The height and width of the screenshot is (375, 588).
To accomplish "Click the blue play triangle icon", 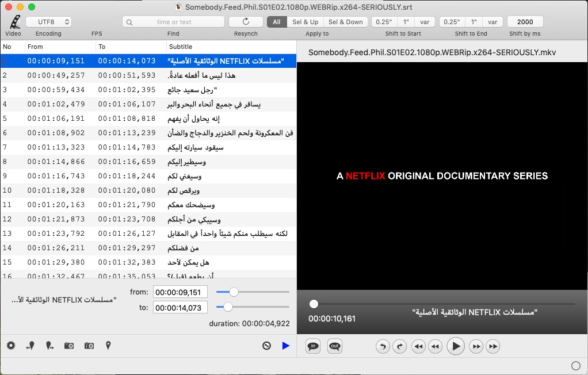I will point(286,346).
